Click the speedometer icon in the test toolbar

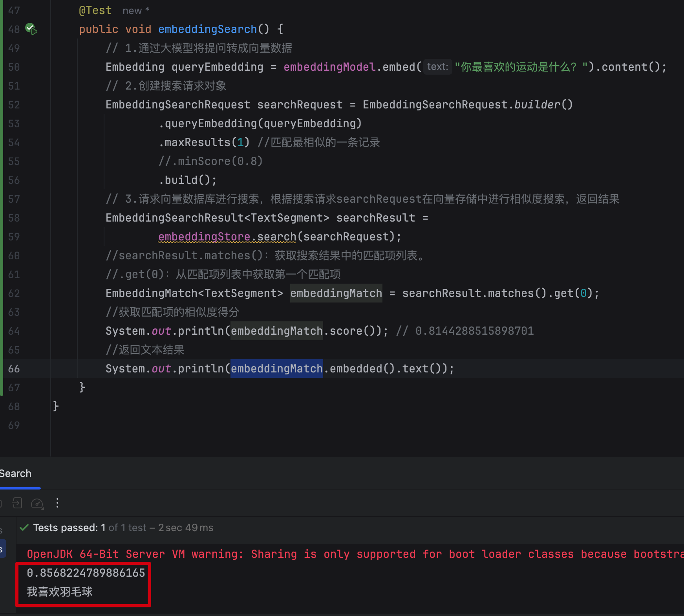(x=37, y=503)
